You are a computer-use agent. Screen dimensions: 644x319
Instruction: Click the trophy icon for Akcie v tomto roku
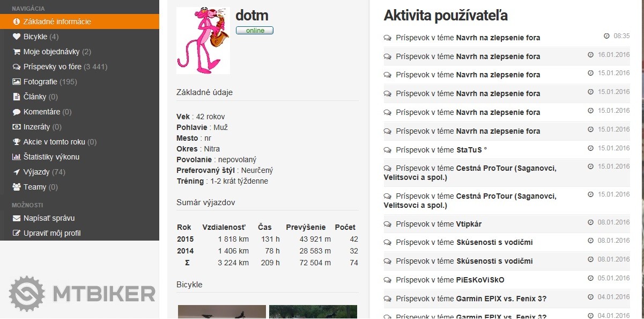coord(16,142)
